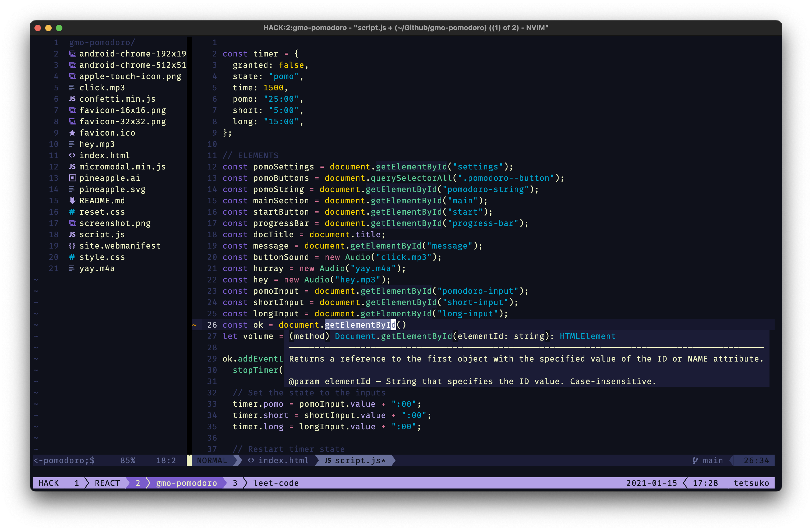Click the markdown arrow icon beside README.md
The width and height of the screenshot is (812, 531).
[72, 200]
